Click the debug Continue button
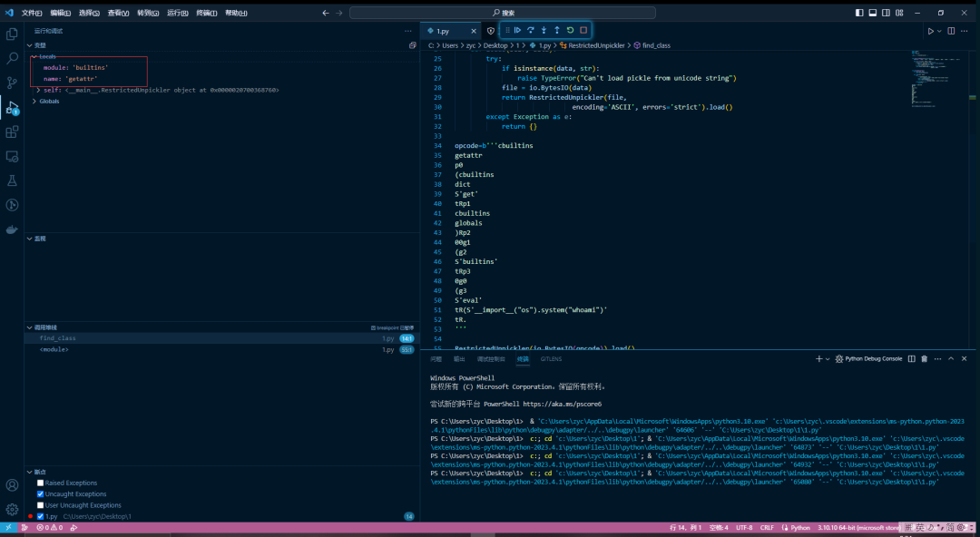Screen dimensions: 980x537 tap(518, 30)
